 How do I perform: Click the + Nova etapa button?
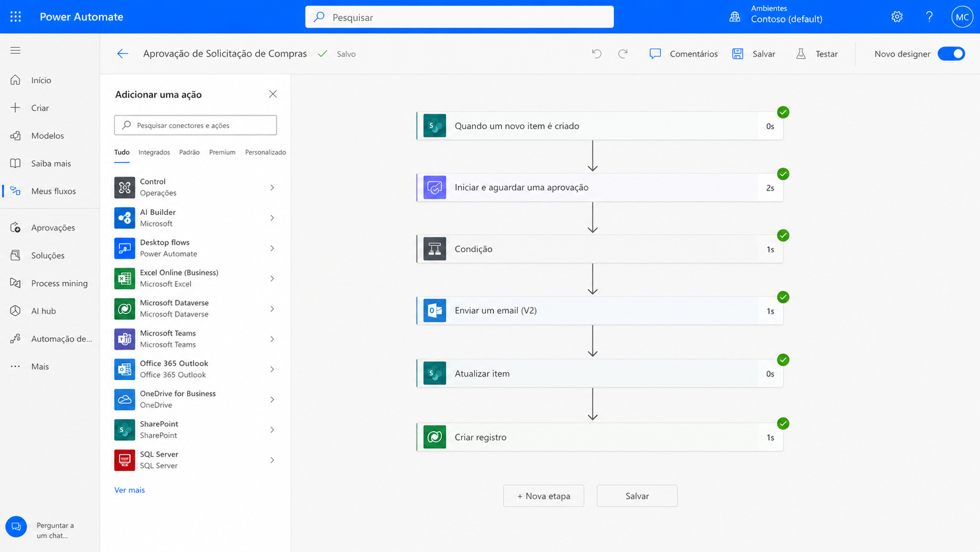click(543, 496)
